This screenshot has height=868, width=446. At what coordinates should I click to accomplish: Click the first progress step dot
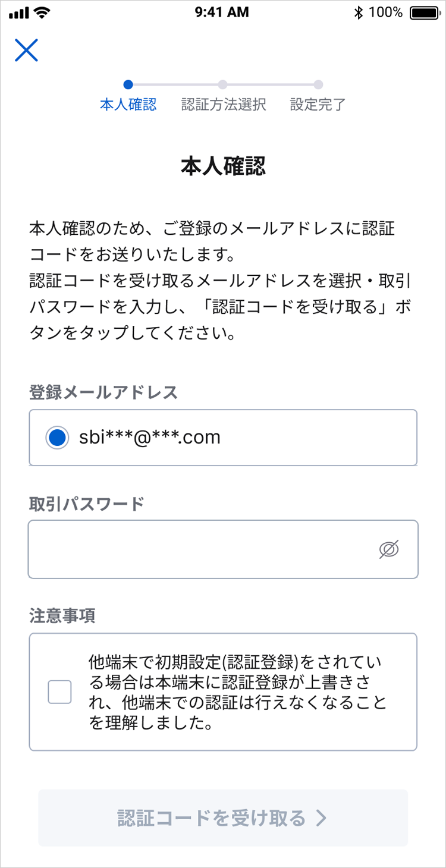[128, 84]
